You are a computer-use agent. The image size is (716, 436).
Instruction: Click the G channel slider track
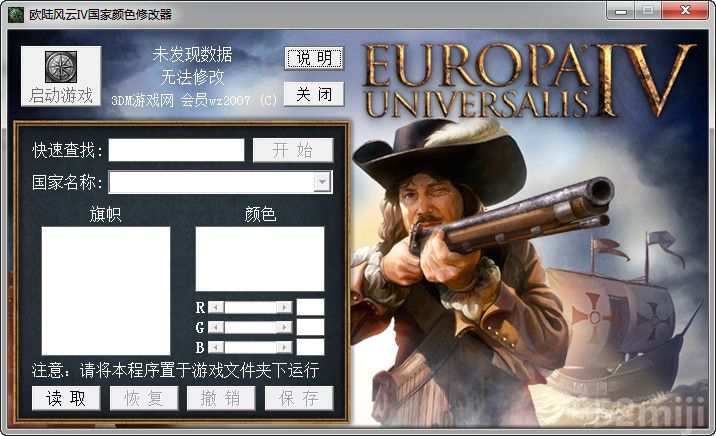(250, 327)
